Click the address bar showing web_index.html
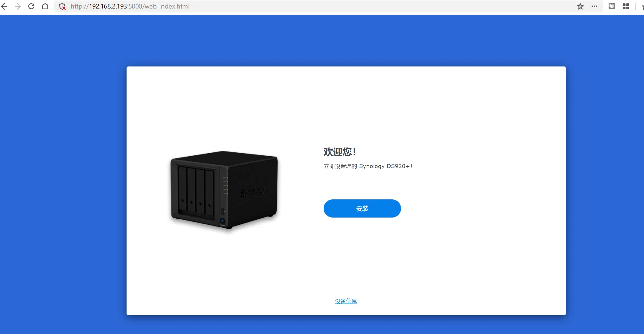The image size is (644, 334). pos(130,6)
